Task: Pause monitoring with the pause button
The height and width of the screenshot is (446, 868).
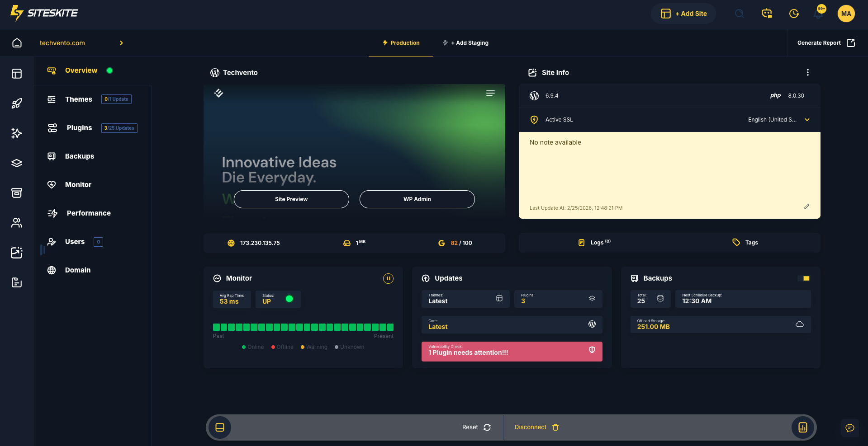Action: coord(388,278)
